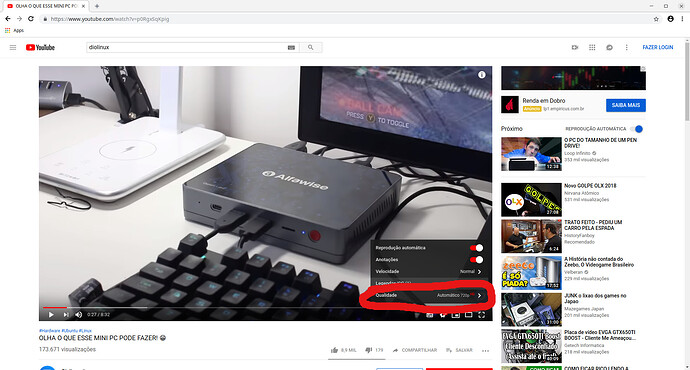The height and width of the screenshot is (370, 690).
Task: Share the video via COMPARTILHAR
Action: pos(415,350)
